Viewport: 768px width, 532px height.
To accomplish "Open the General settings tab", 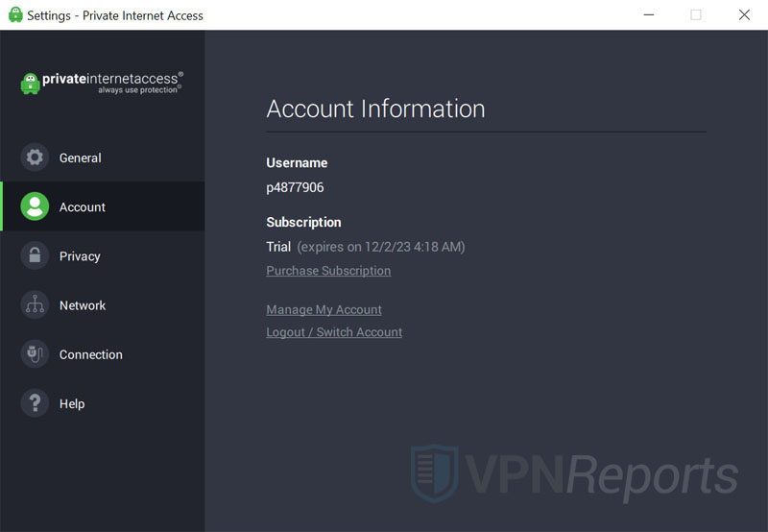I will [81, 158].
